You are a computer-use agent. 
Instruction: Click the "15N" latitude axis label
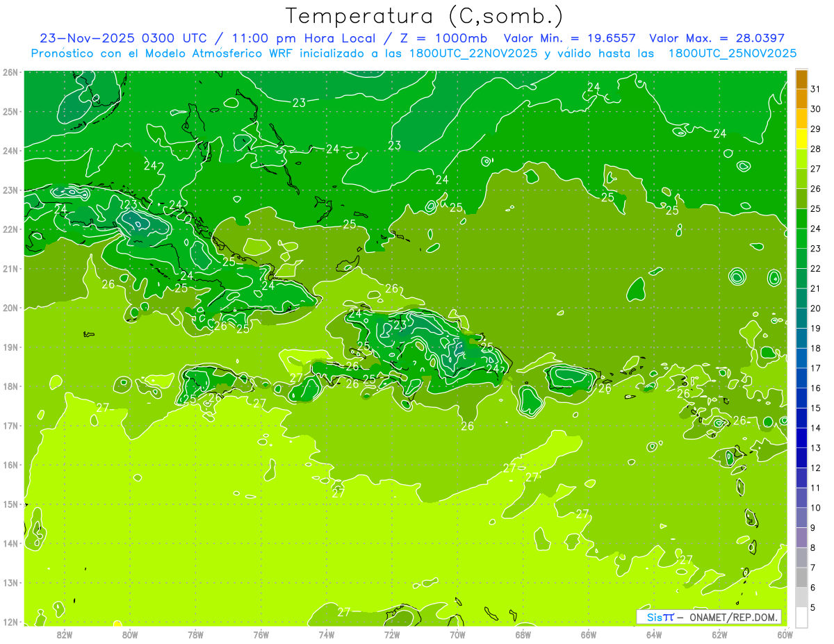coord(10,504)
